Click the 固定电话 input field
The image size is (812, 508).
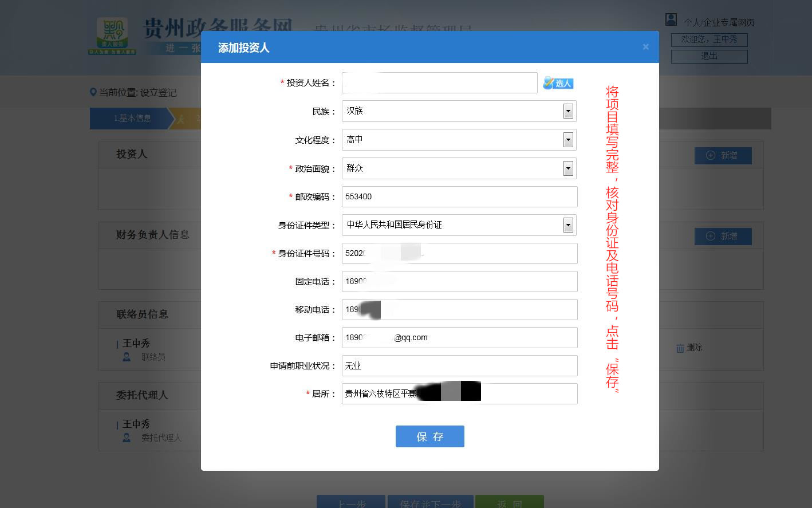pos(460,281)
